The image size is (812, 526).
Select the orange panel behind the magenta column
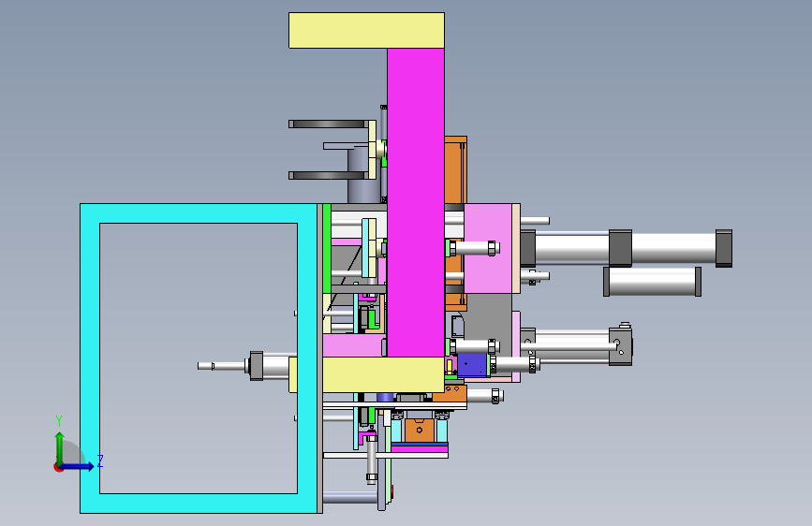tap(456, 171)
